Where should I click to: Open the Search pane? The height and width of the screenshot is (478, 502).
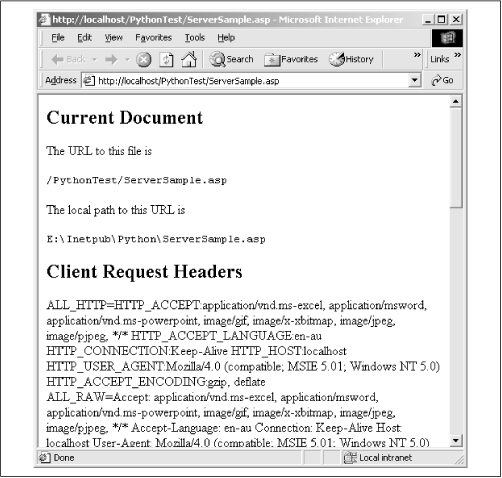(231, 59)
